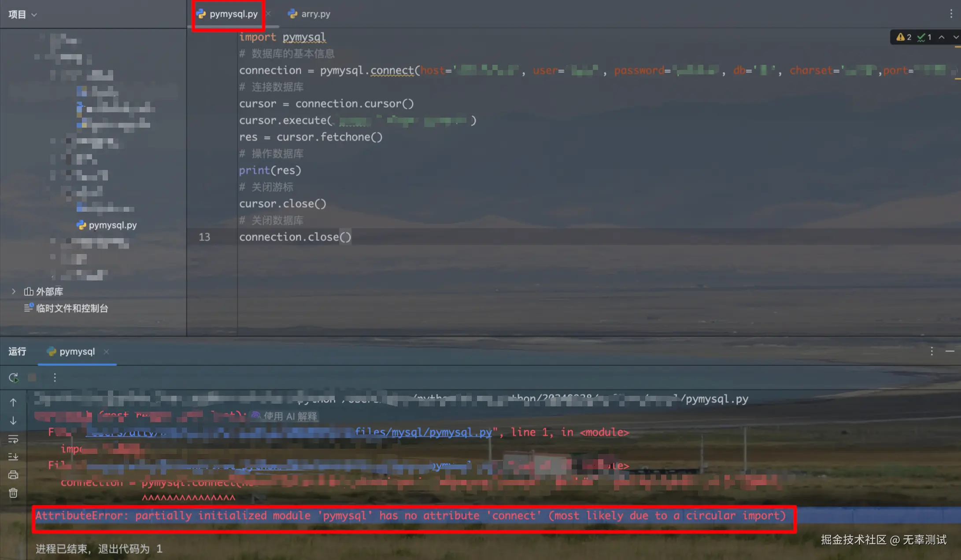
Task: Toggle soft-wrap in the run console
Action: click(x=13, y=439)
